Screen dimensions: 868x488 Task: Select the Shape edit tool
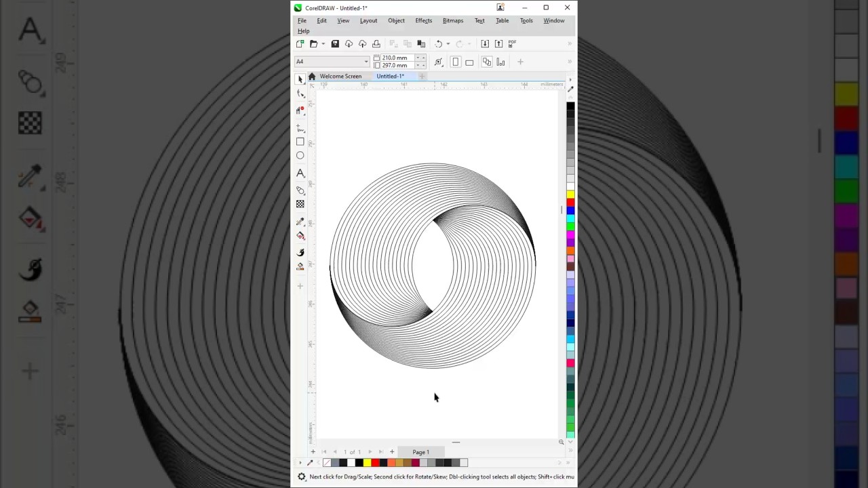(x=300, y=94)
